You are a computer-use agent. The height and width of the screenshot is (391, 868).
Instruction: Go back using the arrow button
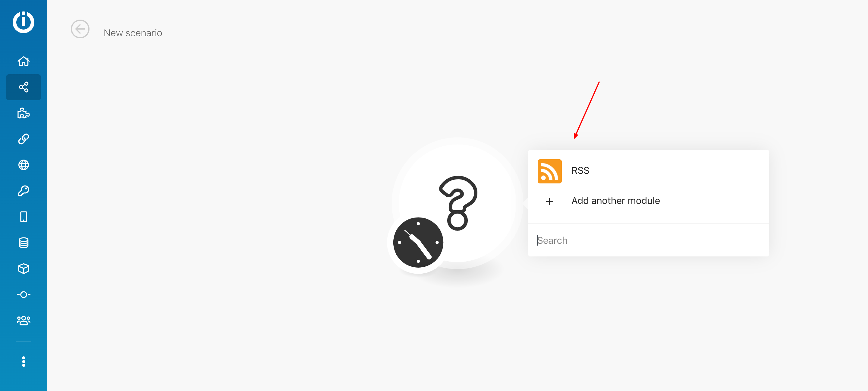click(x=80, y=29)
